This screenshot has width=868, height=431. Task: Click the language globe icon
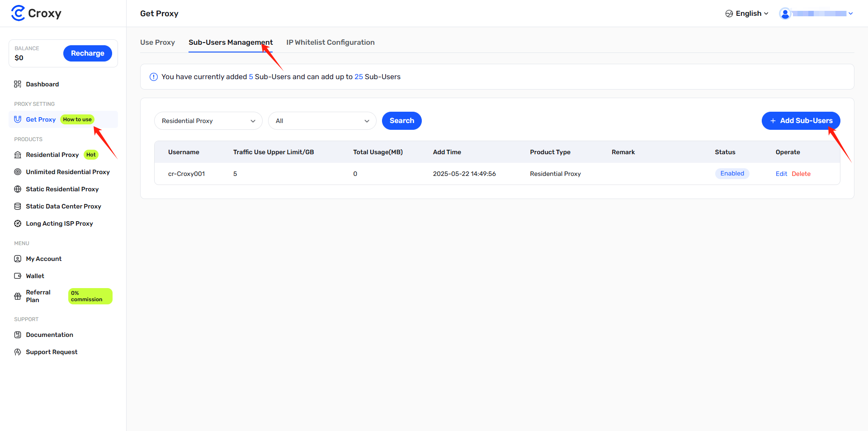click(729, 14)
